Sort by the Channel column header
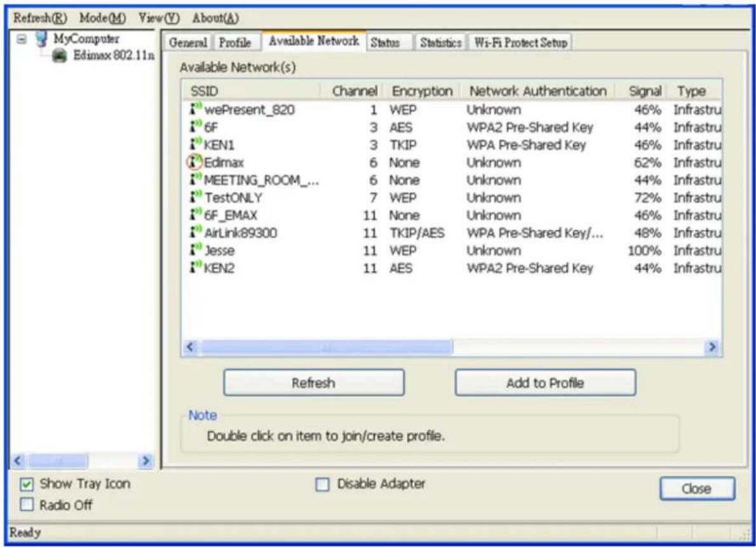 pyautogui.click(x=353, y=91)
